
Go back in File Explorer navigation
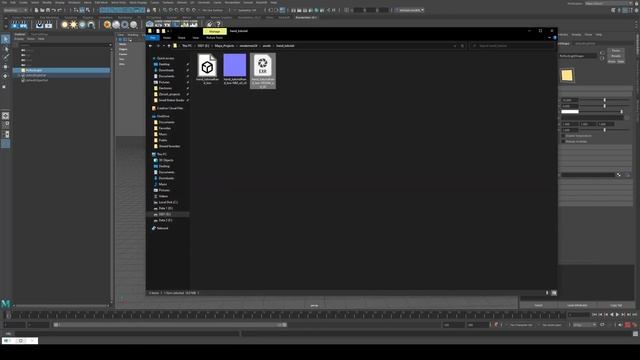click(x=150, y=46)
